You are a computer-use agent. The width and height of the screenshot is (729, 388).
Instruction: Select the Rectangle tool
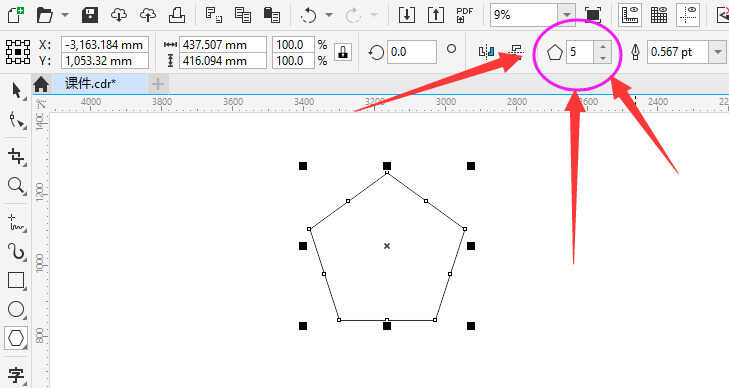(16, 281)
